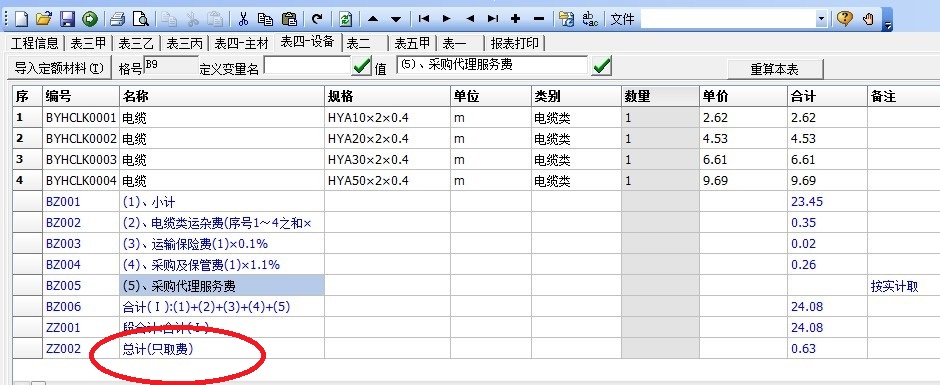Image resolution: width=940 pixels, height=385 pixels.
Task: Switch to the 表三丙 tab
Action: click(184, 43)
